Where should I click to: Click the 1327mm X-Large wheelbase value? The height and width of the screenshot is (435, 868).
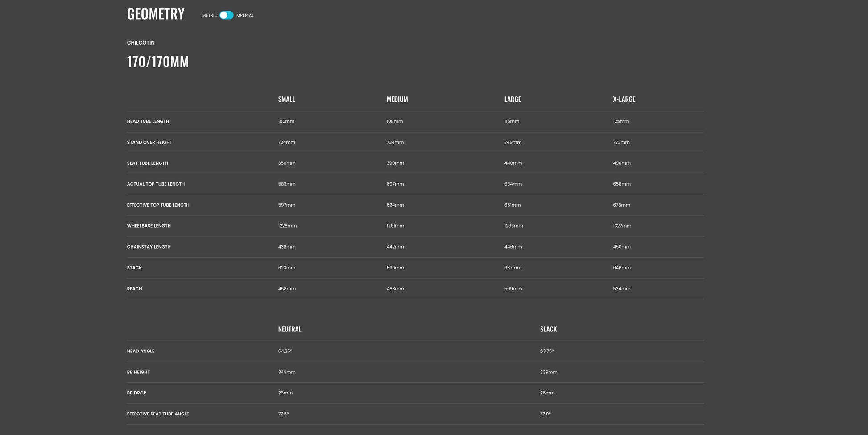point(622,226)
